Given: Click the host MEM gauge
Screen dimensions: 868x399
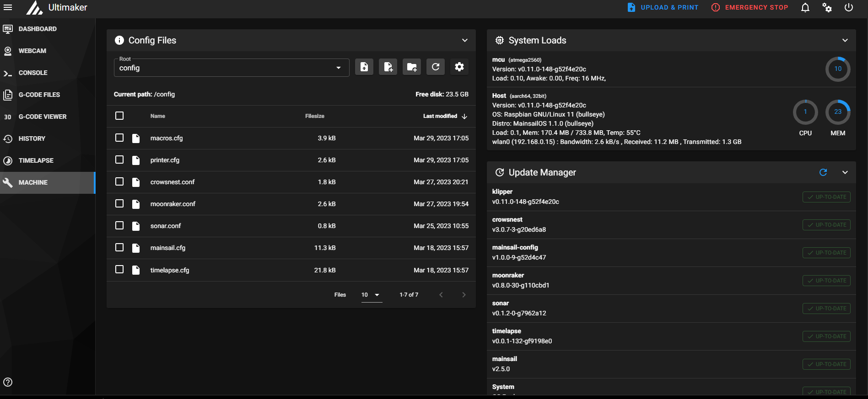Looking at the screenshot, I should pos(838,112).
